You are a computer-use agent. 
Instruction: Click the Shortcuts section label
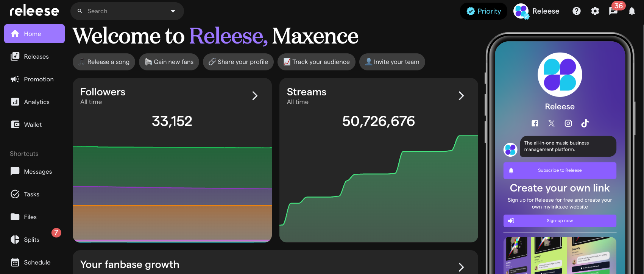24,154
